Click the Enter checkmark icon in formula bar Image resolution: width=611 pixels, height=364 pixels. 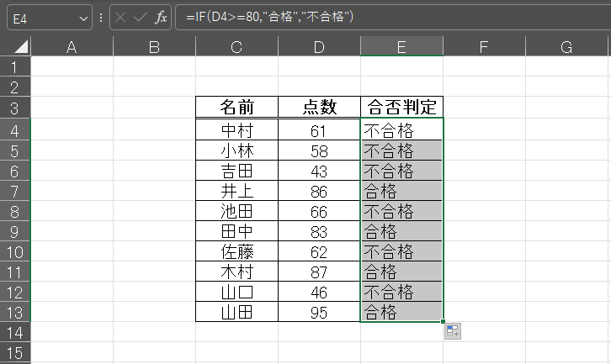pos(140,18)
